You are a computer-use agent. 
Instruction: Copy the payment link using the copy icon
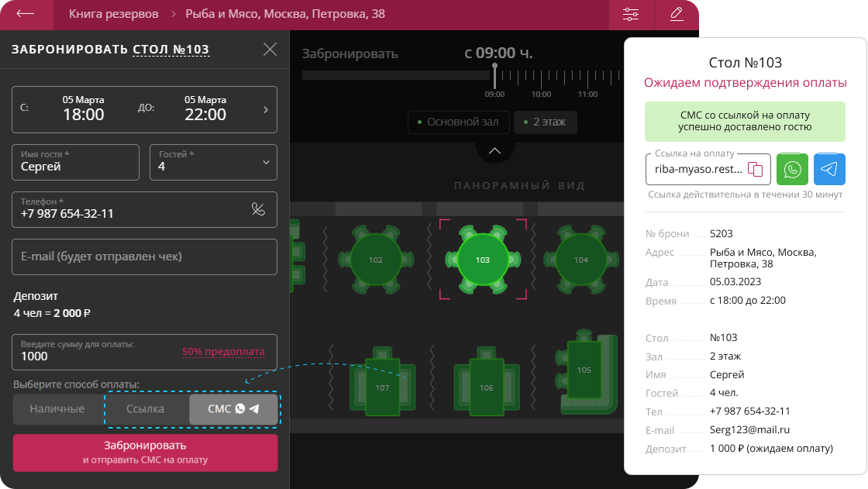tap(756, 169)
